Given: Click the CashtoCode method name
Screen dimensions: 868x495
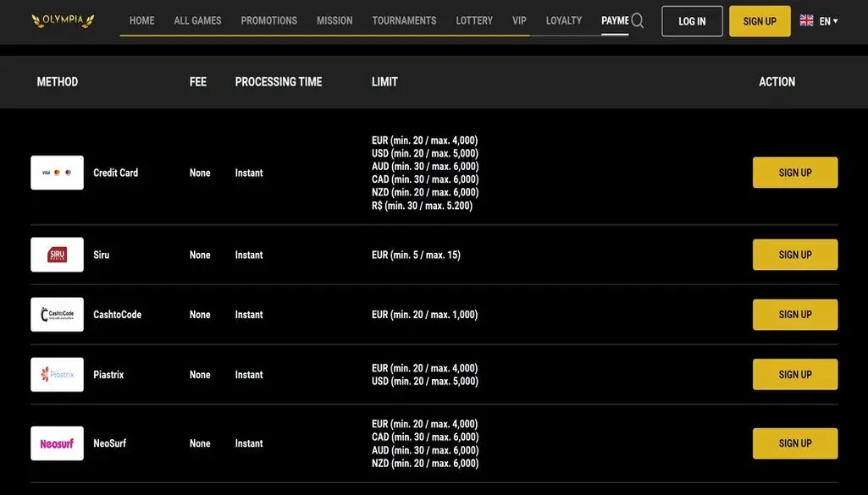Looking at the screenshot, I should 118,314.
